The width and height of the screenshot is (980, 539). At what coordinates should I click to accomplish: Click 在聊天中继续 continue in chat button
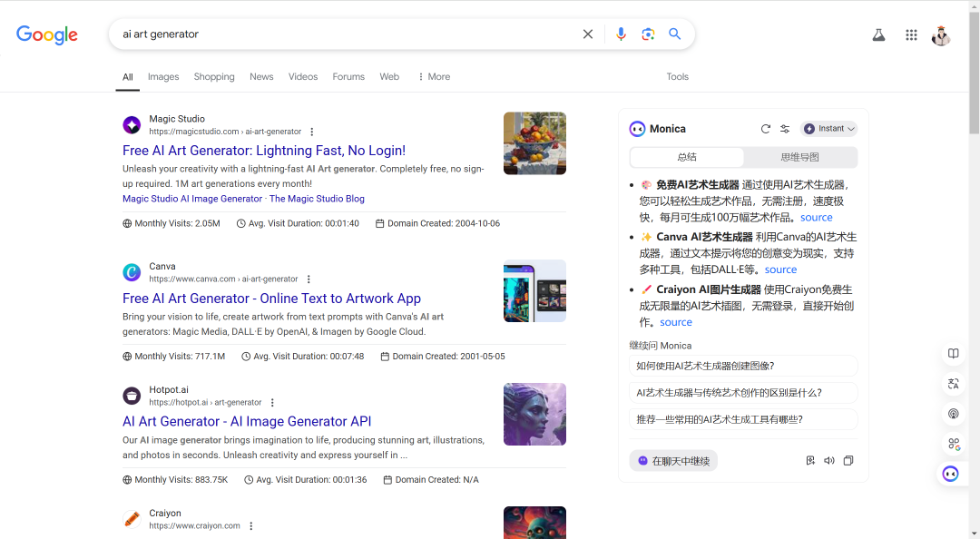673,461
